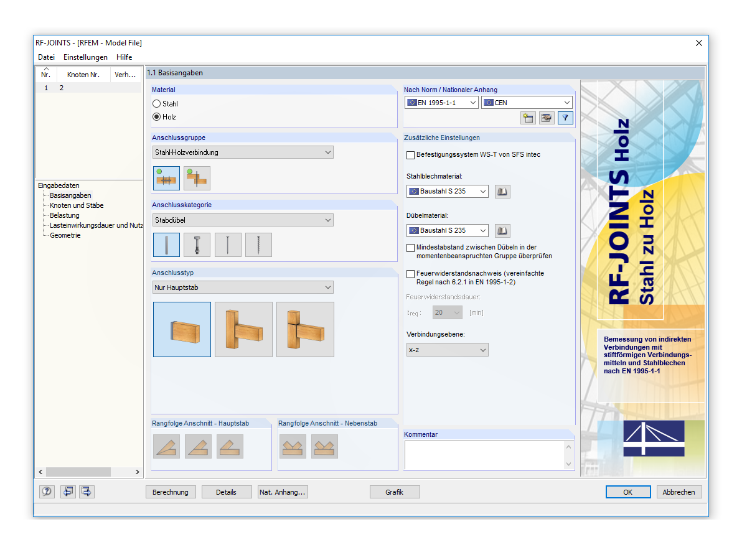Click the navigator scroll right arrow
The image size is (747, 560).
138,472
